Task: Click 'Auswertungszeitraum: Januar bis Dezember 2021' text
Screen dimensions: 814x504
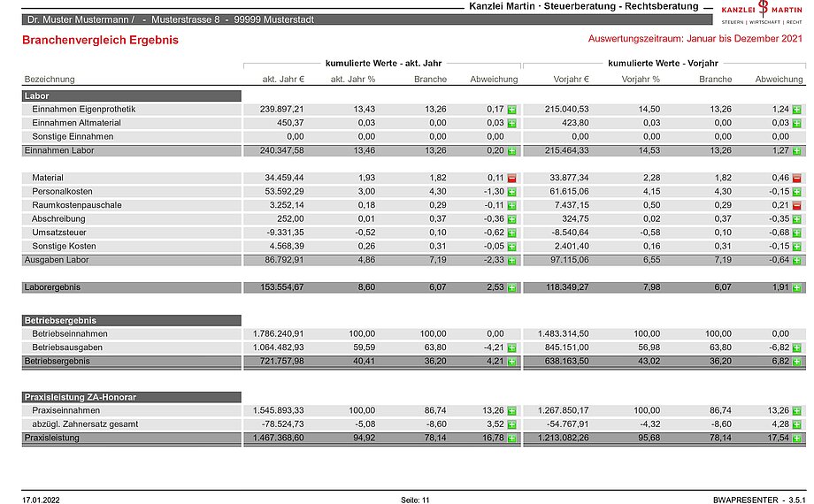Action: tap(695, 38)
